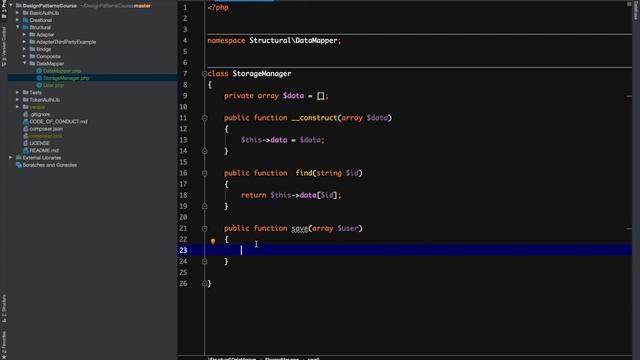The width and height of the screenshot is (640, 360).
Task: Expand the External Libraries node
Action: pyautogui.click(x=11, y=158)
